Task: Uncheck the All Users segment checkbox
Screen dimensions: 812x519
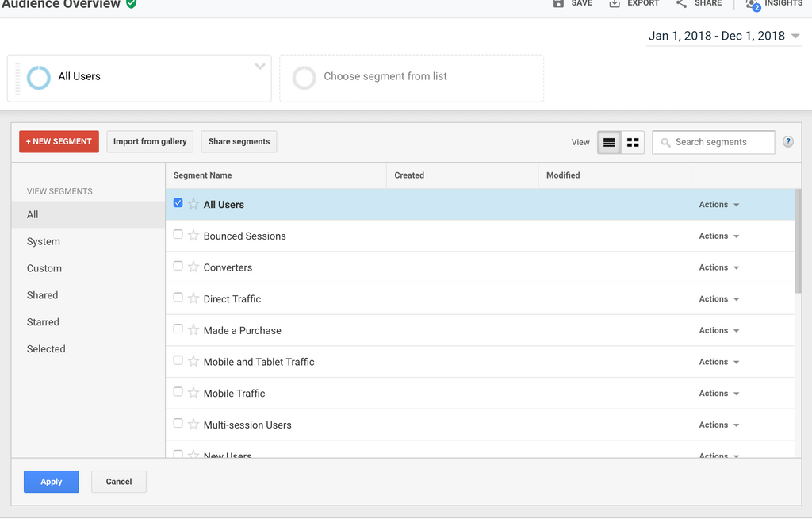Action: pos(178,203)
